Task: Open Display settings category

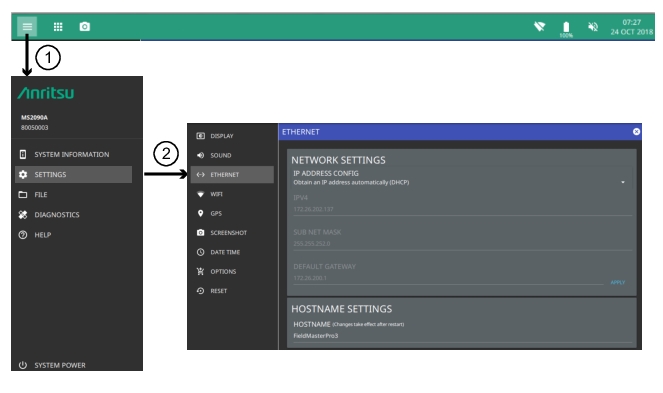Action: tap(232, 136)
